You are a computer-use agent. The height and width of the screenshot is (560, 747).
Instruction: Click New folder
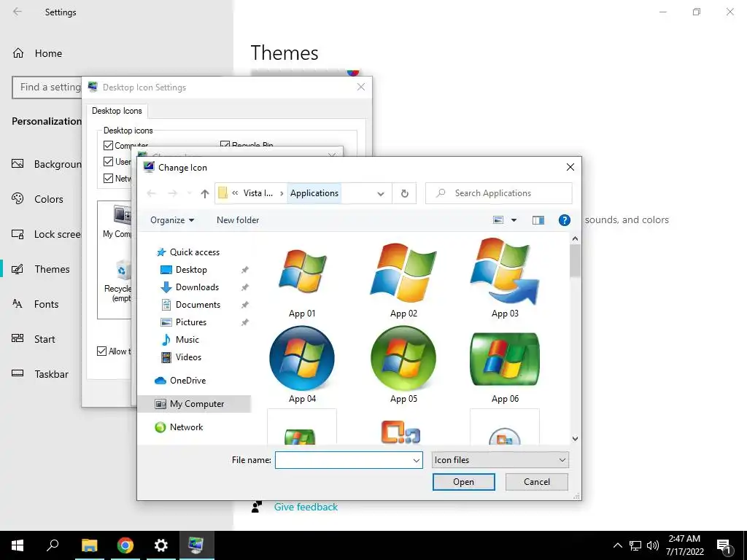(x=238, y=220)
